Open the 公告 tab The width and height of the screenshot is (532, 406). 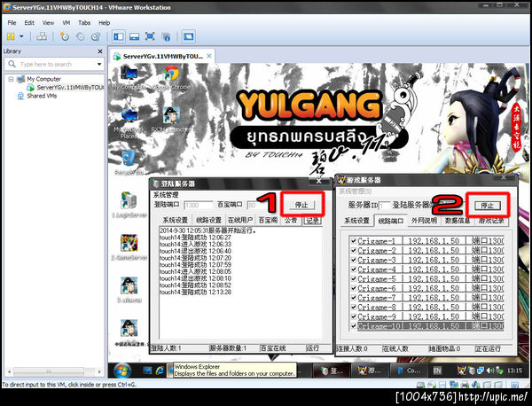click(x=291, y=220)
